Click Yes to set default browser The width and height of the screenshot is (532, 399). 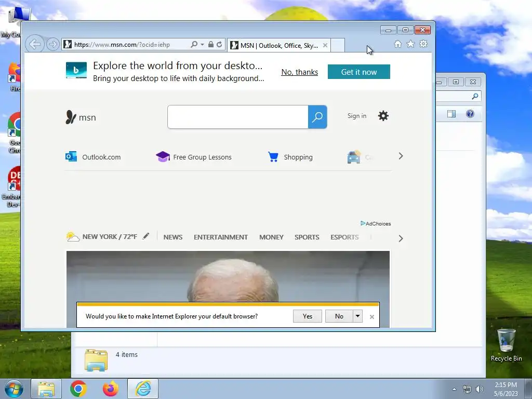pyautogui.click(x=308, y=316)
